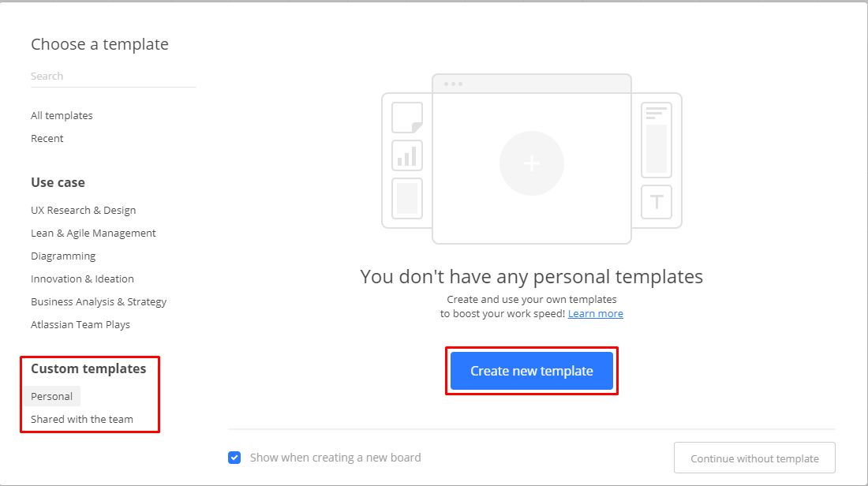Viewport: 868px width, 486px height.
Task: Open Shared with the team templates
Action: pyautogui.click(x=82, y=419)
